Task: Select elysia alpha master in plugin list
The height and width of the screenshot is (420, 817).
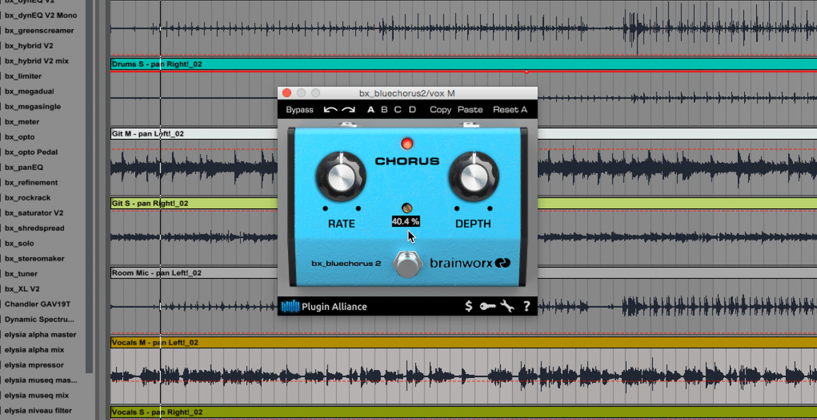Action: 41,335
